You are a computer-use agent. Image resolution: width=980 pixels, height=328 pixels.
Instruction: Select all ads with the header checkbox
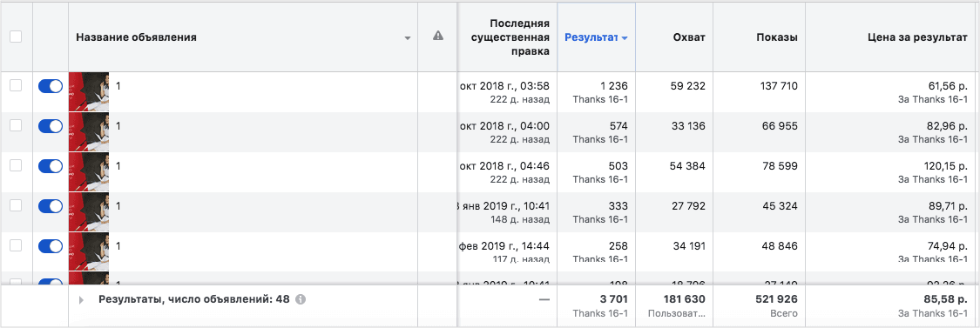16,37
